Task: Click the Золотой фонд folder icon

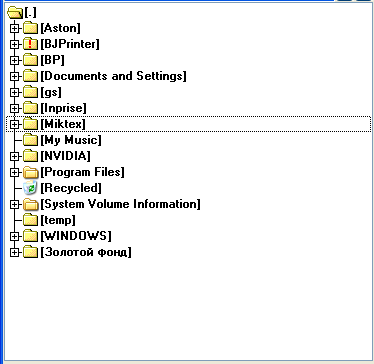Action: (30, 252)
